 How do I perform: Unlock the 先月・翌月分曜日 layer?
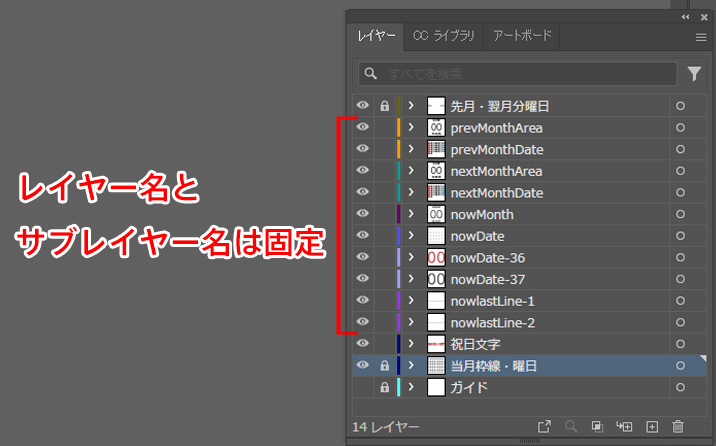(x=384, y=106)
